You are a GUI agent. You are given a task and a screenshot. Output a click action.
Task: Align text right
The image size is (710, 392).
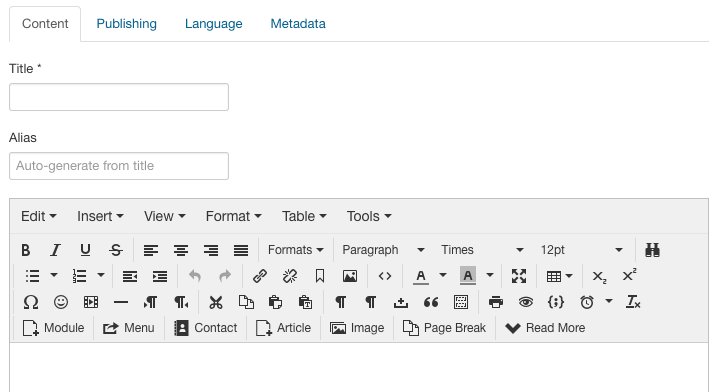pos(211,250)
